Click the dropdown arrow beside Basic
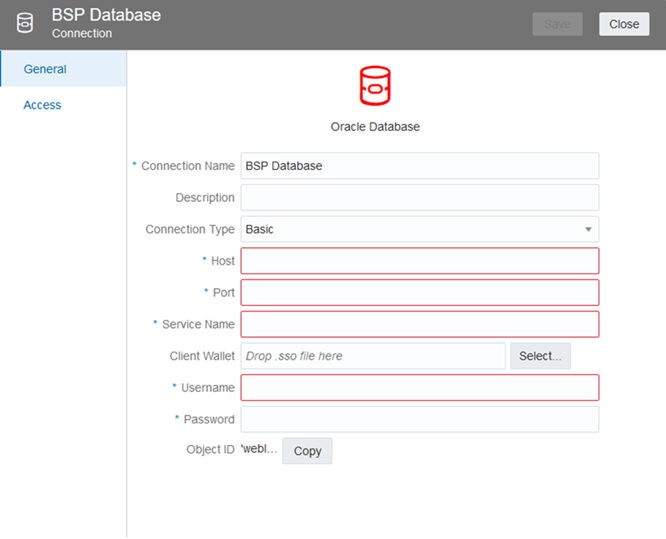This screenshot has width=666, height=539. coord(588,229)
